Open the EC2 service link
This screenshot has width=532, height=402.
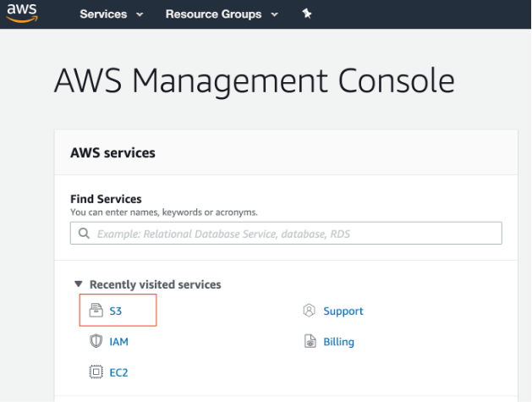[x=118, y=372]
